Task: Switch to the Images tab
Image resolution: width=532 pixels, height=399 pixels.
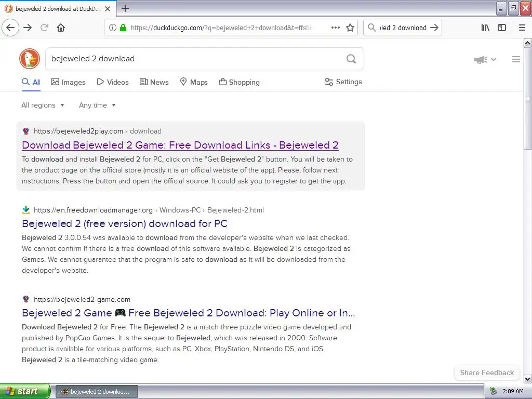Action: [x=68, y=82]
